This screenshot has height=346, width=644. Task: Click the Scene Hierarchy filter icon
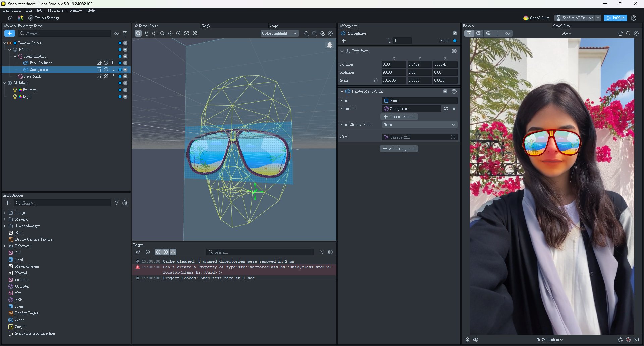(x=125, y=33)
